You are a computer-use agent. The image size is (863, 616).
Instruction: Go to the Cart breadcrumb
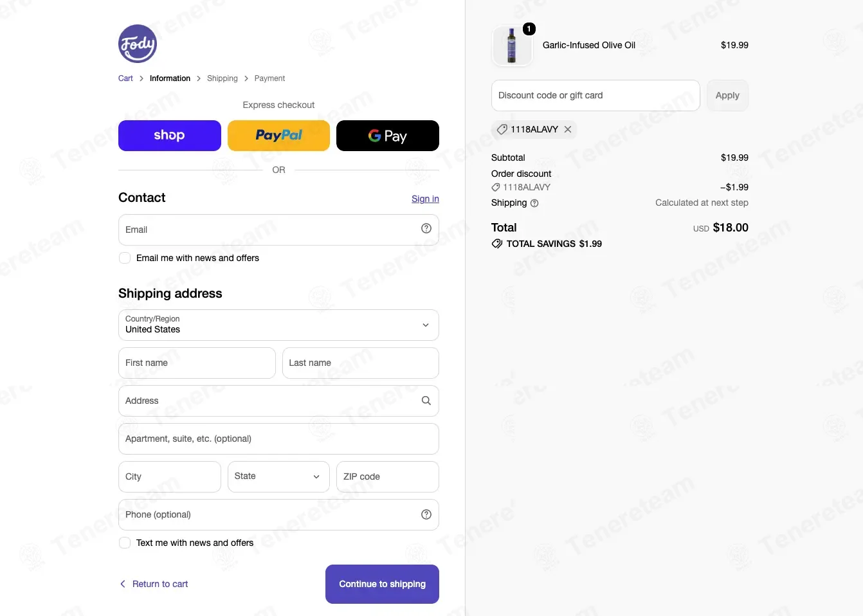click(x=125, y=78)
